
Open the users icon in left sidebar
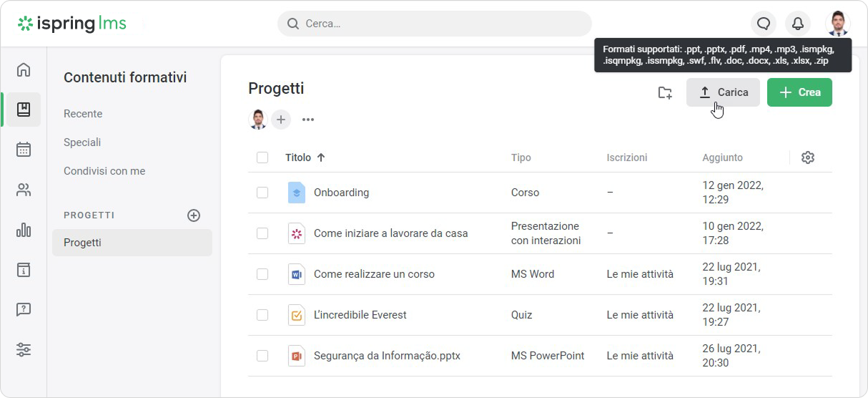coord(24,190)
